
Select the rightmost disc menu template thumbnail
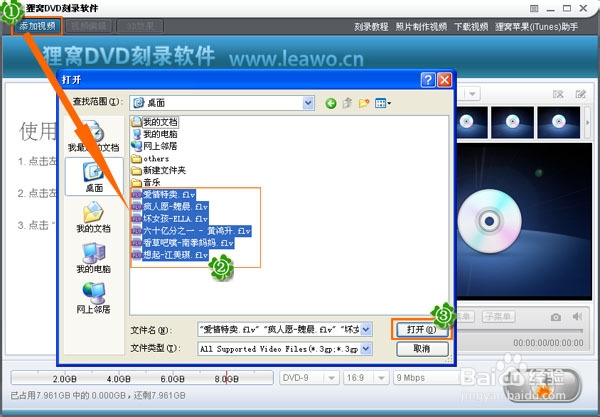pos(559,122)
